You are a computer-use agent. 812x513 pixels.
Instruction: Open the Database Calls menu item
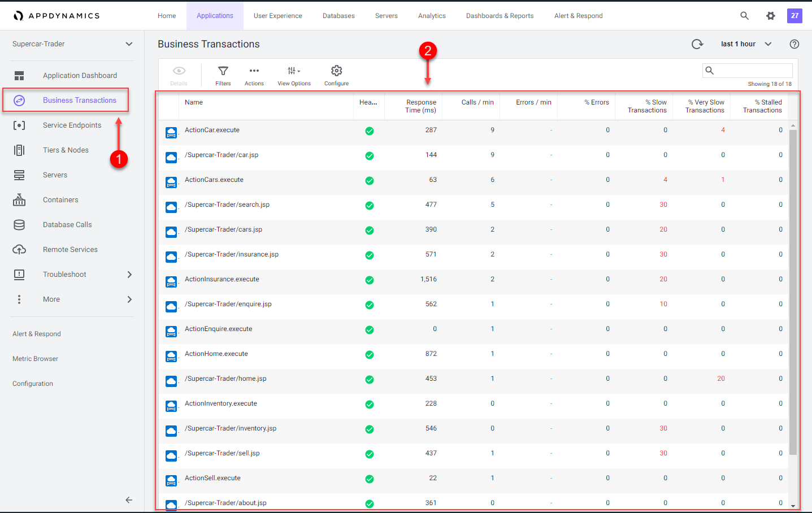tap(67, 225)
